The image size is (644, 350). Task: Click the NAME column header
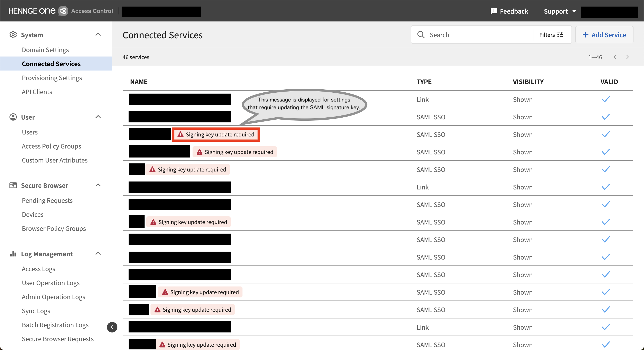[x=139, y=82]
